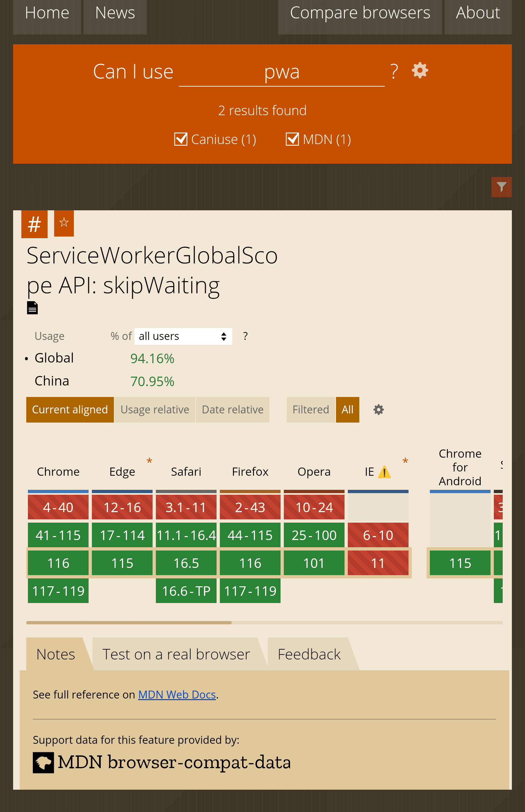
Task: Click IE 6-10 cell
Action: pyautogui.click(x=378, y=535)
